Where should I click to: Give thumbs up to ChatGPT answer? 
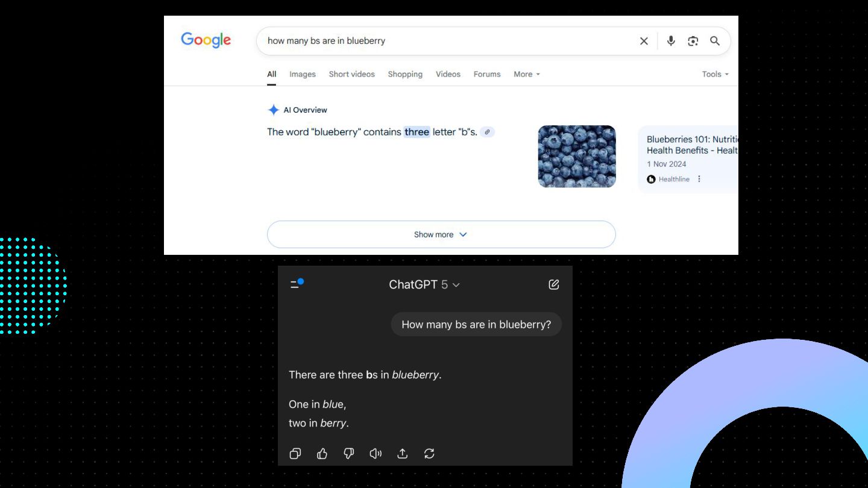coord(322,454)
